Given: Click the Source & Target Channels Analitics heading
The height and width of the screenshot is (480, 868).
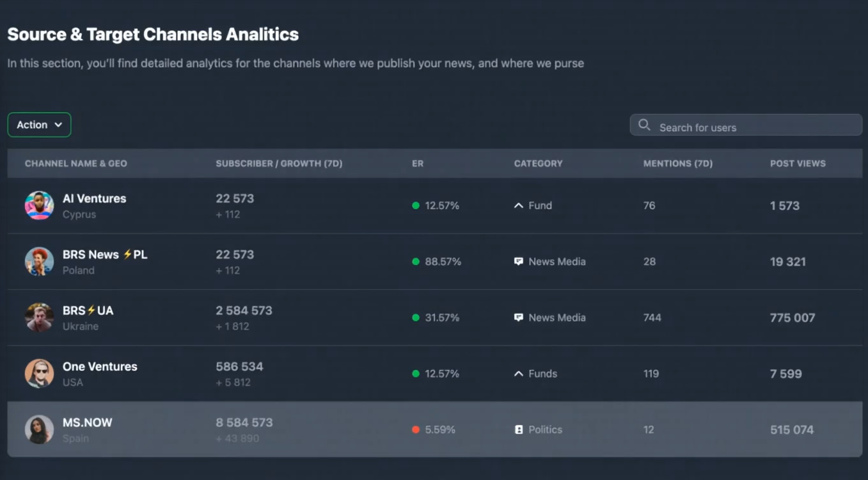Looking at the screenshot, I should pyautogui.click(x=153, y=35).
